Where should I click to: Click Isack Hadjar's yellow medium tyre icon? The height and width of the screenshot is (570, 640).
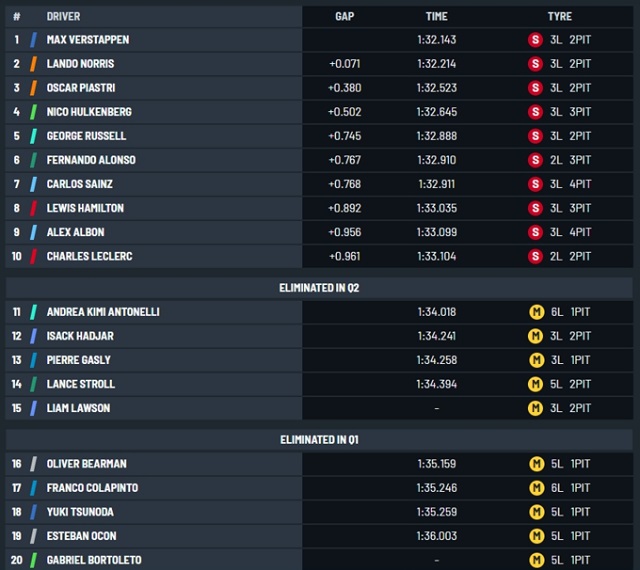(535, 336)
